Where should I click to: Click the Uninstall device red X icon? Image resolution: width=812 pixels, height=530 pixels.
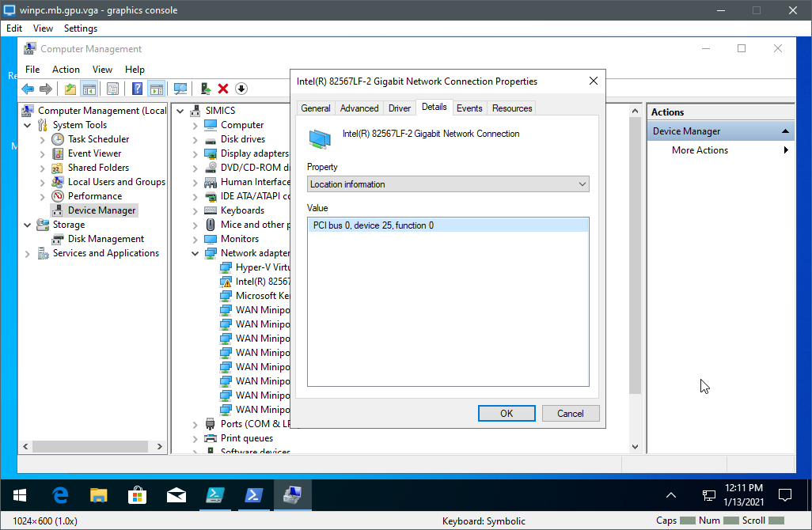click(224, 87)
